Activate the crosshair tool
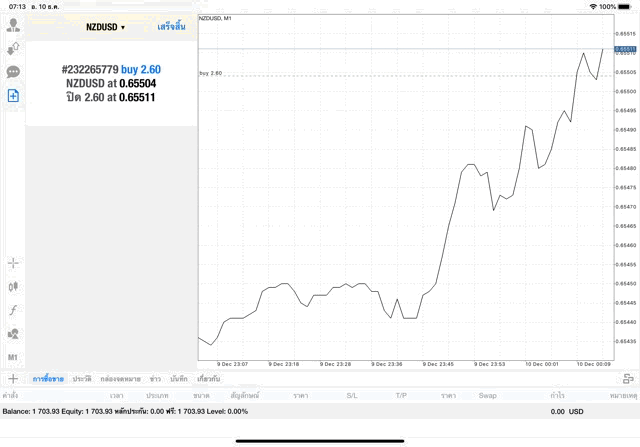 (13, 263)
